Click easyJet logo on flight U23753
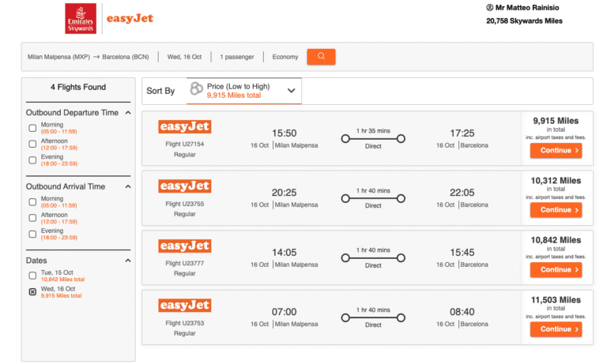 pyautogui.click(x=184, y=306)
